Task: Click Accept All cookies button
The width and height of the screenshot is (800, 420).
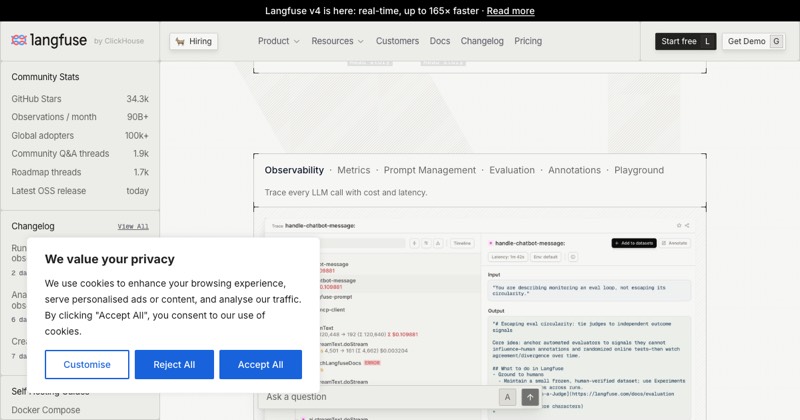Action: 260,364
